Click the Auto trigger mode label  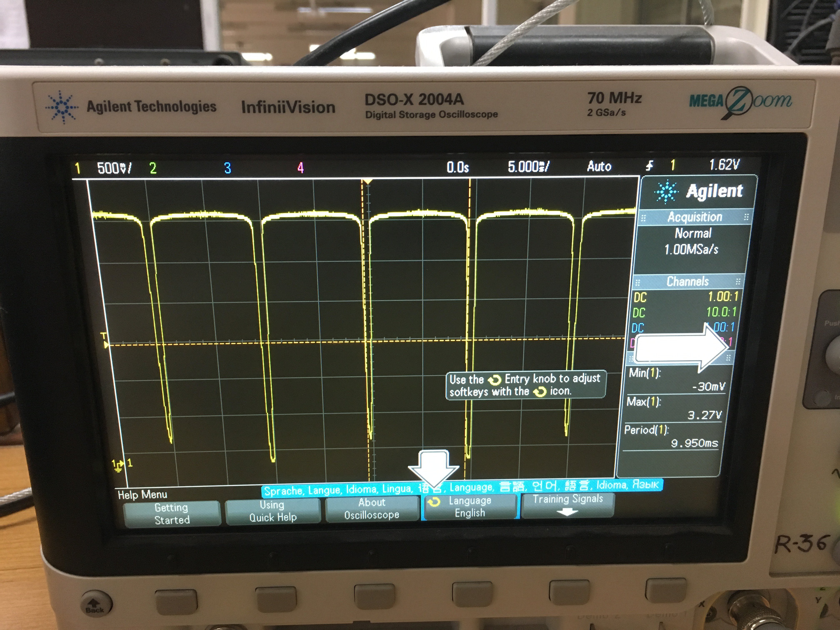point(599,166)
